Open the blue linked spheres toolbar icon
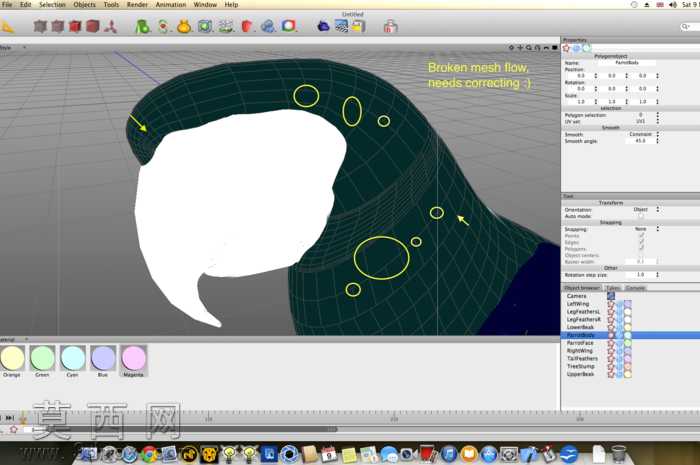This screenshot has height=465, width=700. click(268, 26)
